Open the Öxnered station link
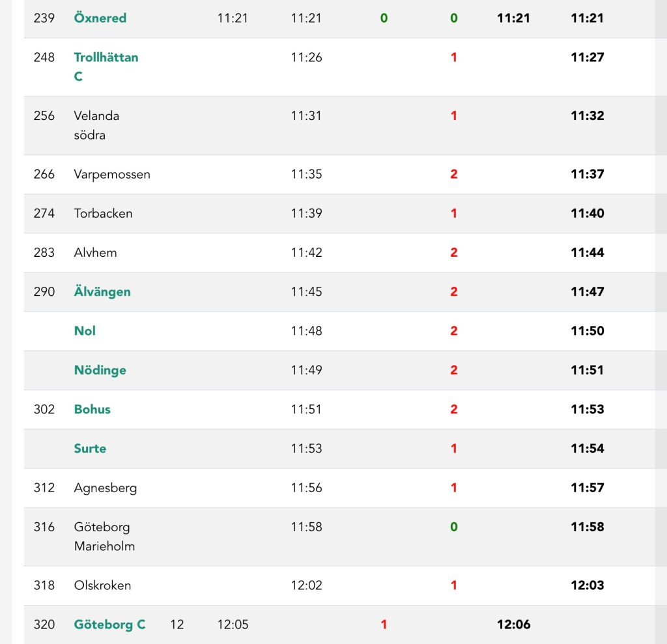Image resolution: width=667 pixels, height=644 pixels. [100, 18]
